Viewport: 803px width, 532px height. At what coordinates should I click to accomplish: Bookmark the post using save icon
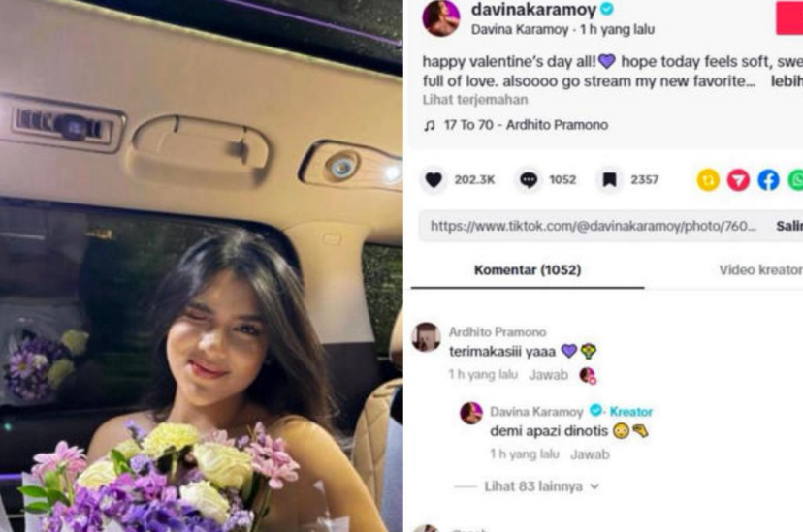tap(609, 179)
